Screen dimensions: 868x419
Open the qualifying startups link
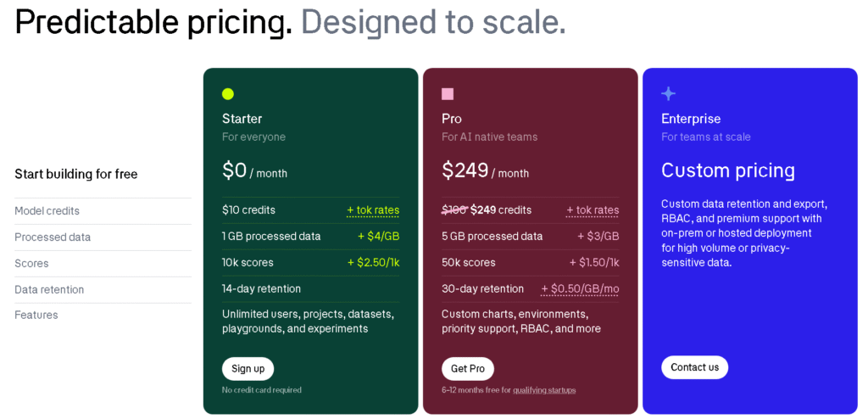coord(544,390)
